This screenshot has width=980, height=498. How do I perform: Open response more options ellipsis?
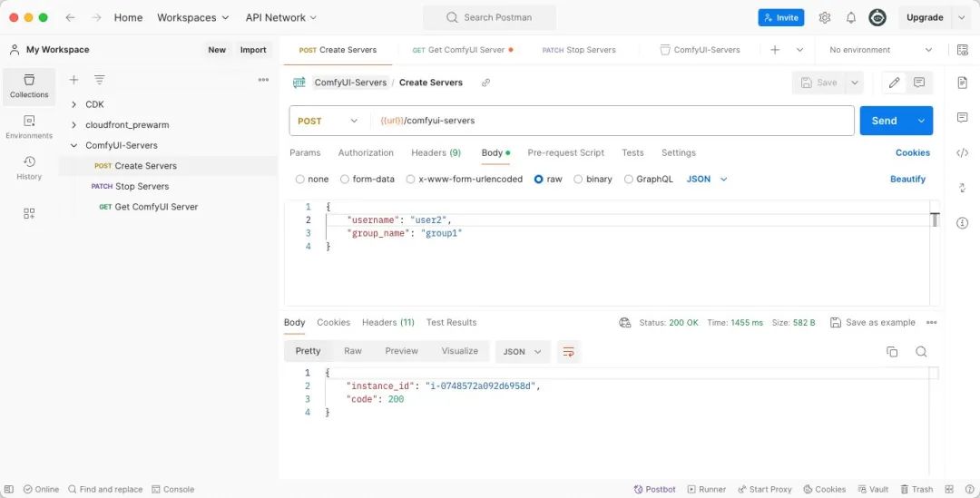(931, 322)
